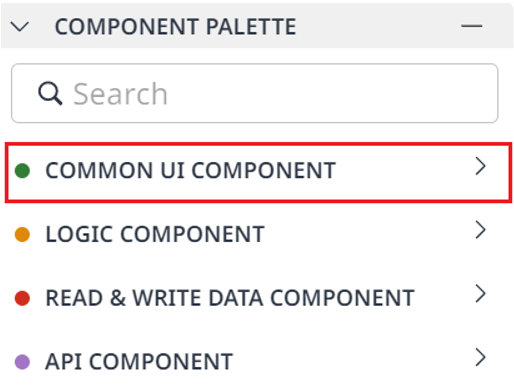Minimize the Component Palette panel via dash icon

click(x=471, y=26)
